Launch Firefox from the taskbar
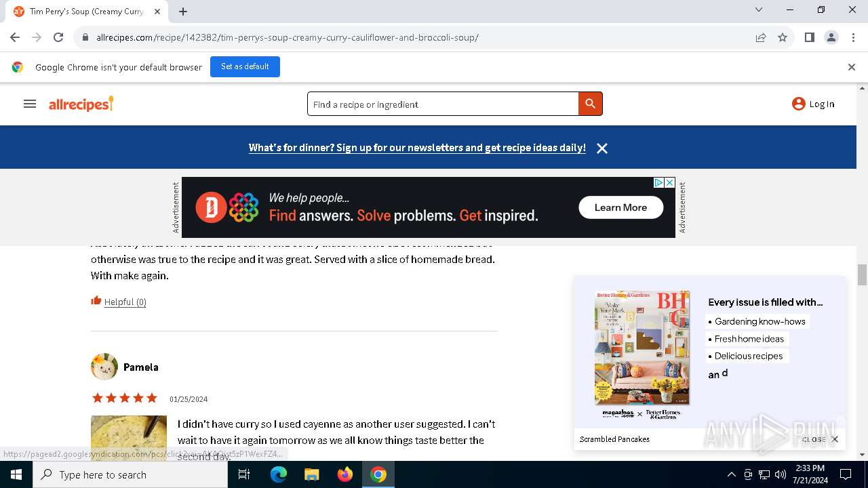868x488 pixels. [344, 474]
